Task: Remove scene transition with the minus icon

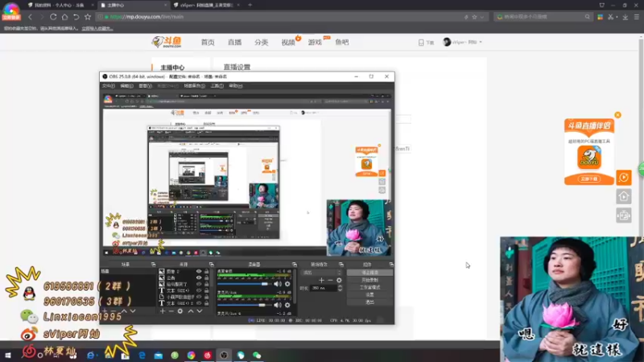Action: [x=330, y=280]
